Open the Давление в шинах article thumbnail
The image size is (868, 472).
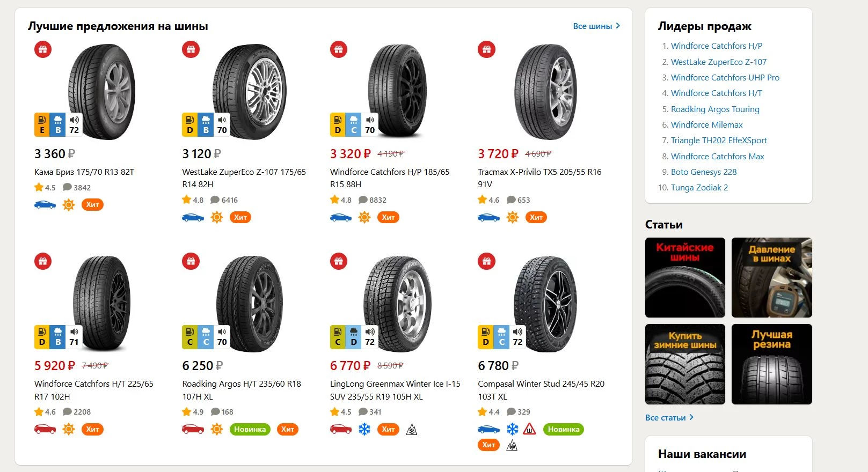click(771, 277)
